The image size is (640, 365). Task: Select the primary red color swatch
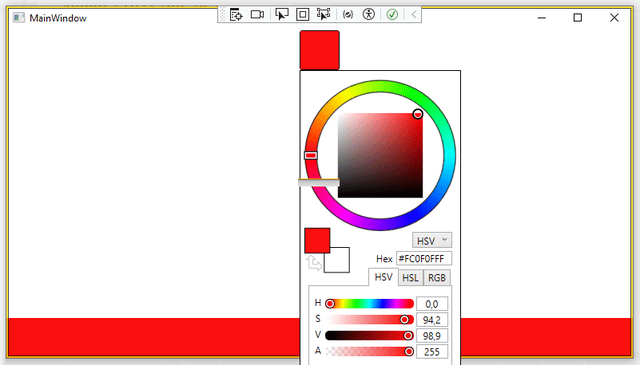coord(317,240)
